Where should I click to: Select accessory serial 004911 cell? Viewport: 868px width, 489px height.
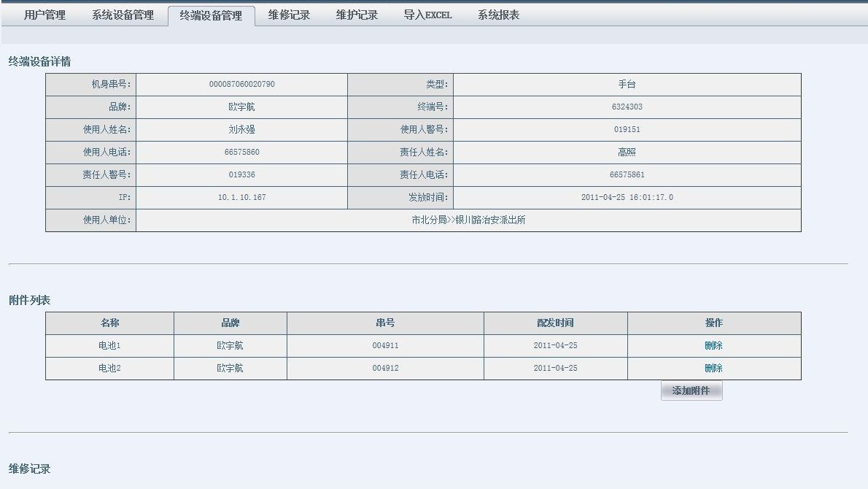[x=385, y=346]
